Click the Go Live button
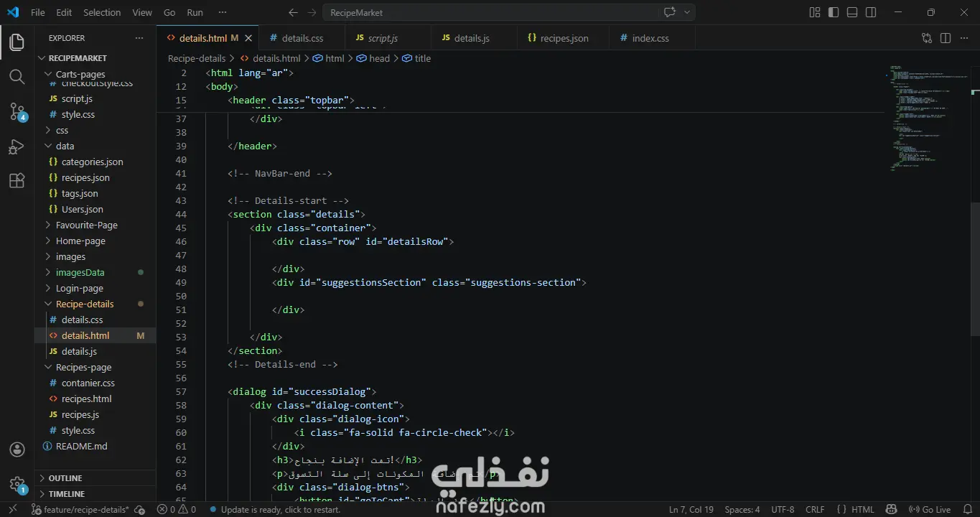This screenshot has width=980, height=517. (x=930, y=510)
